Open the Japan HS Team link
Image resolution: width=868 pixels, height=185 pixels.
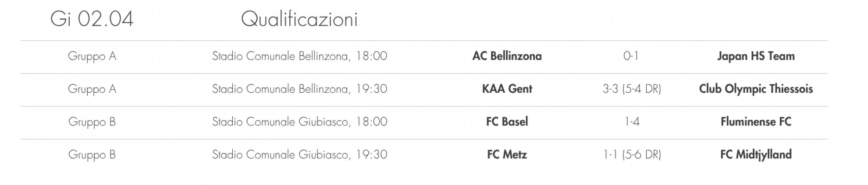[756, 56]
